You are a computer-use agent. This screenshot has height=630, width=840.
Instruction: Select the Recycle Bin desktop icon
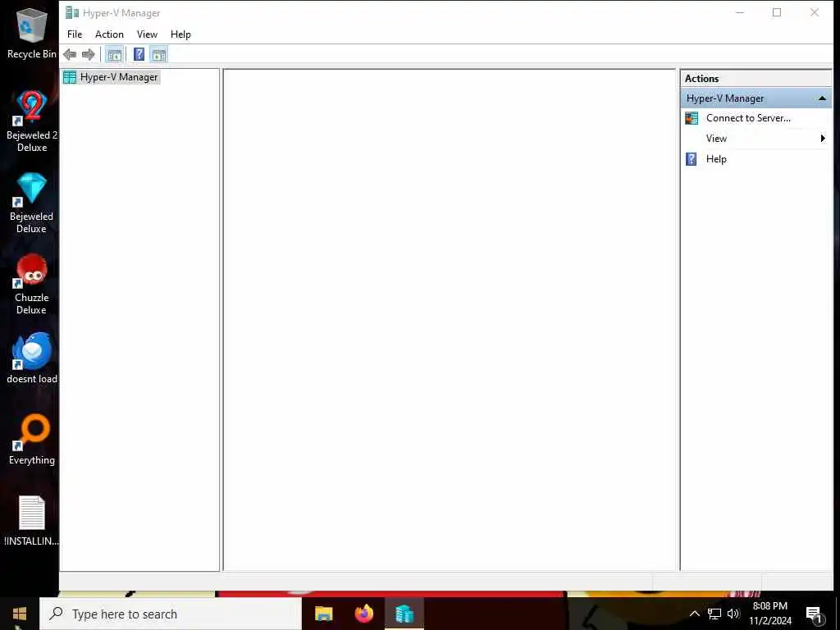32,34
